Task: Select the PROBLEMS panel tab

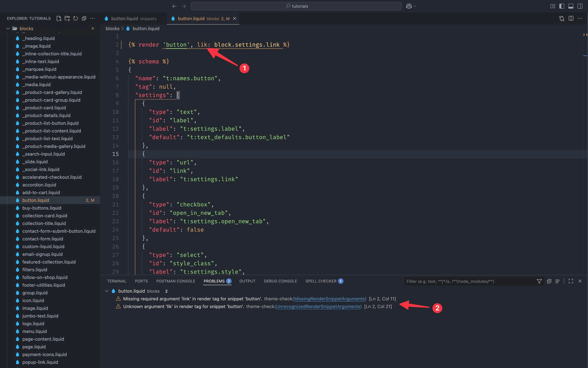Action: pos(217,281)
